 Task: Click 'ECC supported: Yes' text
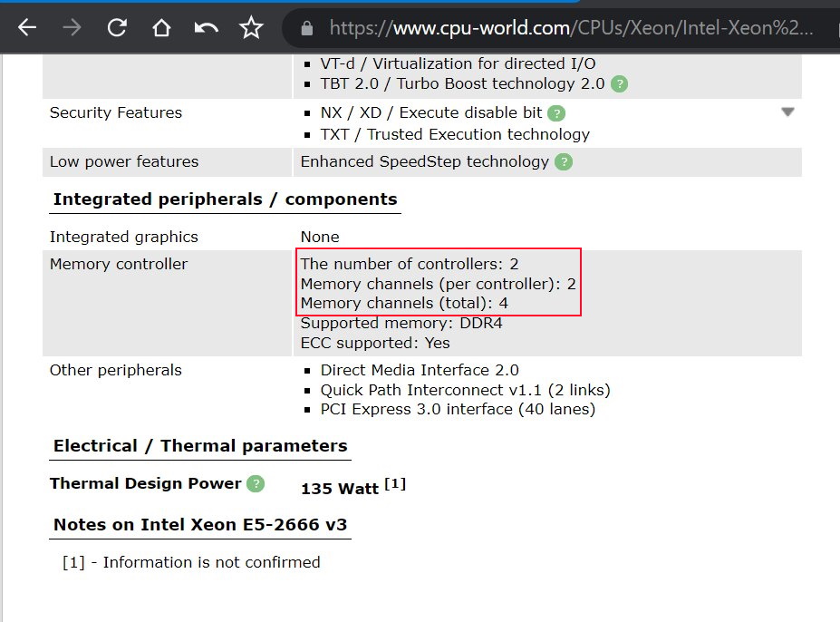[375, 343]
